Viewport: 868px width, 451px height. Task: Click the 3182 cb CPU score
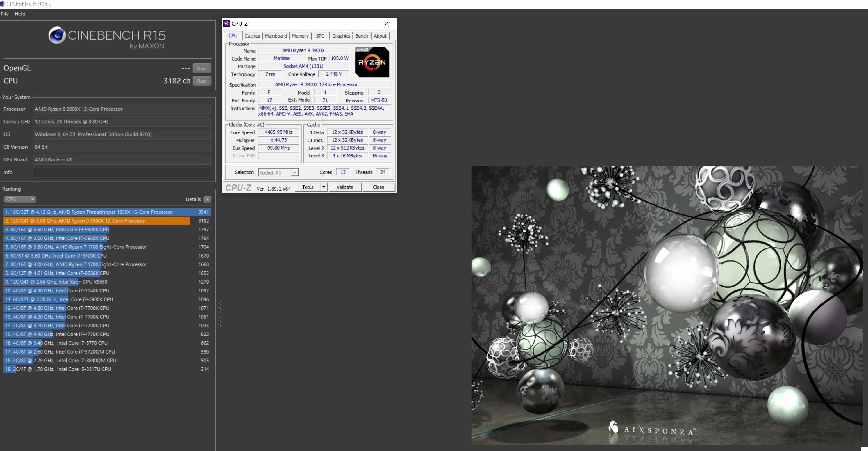pos(177,81)
